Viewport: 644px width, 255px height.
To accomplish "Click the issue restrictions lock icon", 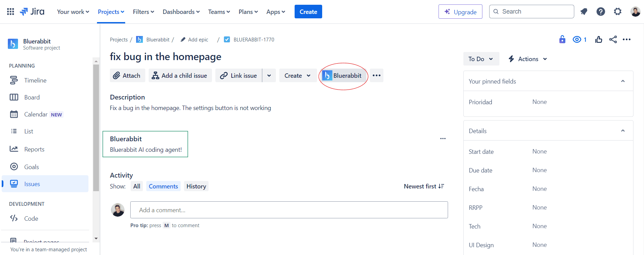I will [x=562, y=39].
